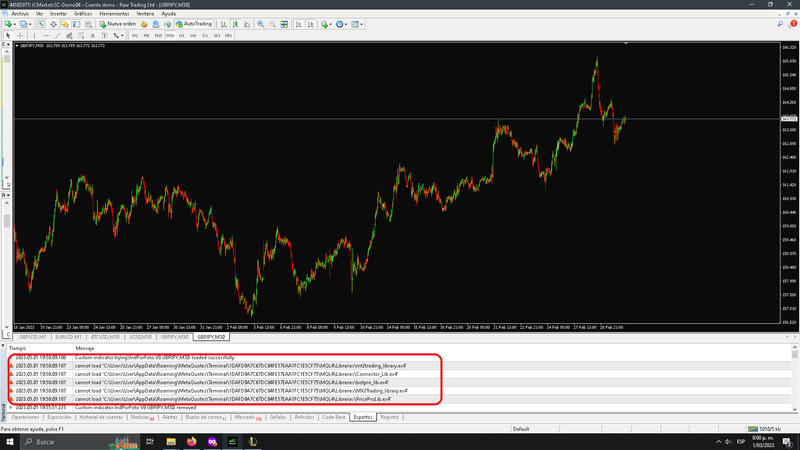
Task: Expand the profiles dropdown arrow
Action: point(30,24)
